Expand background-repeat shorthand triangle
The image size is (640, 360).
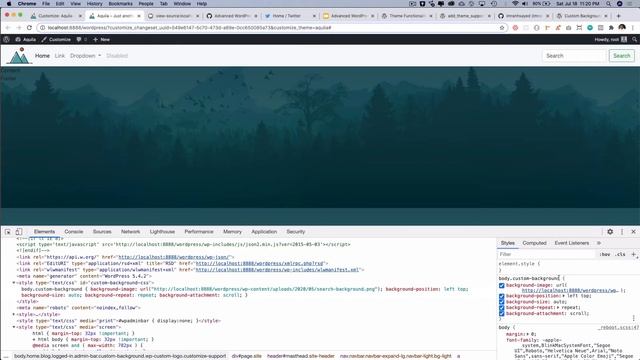click(x=558, y=307)
